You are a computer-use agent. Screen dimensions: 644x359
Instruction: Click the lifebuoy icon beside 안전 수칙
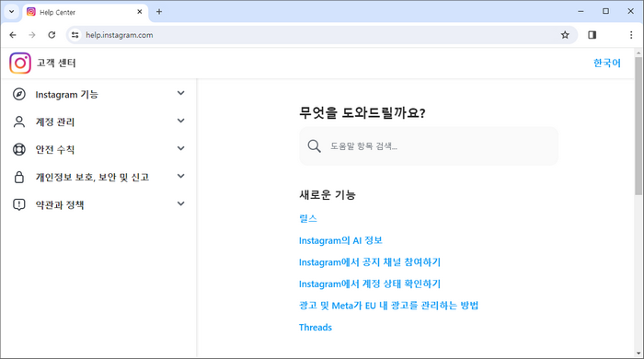[x=19, y=149]
